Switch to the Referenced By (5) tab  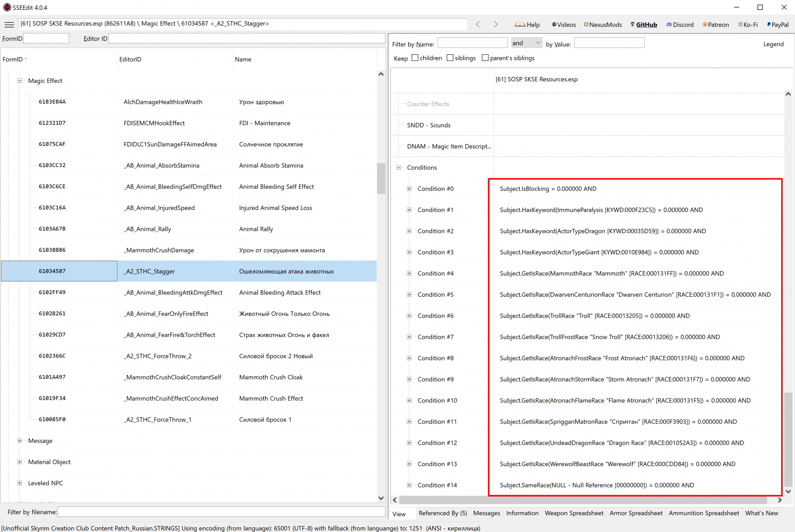click(442, 513)
